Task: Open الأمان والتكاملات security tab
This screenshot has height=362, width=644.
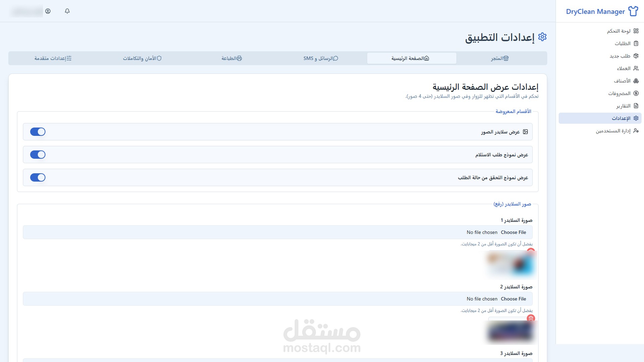Action: tap(142, 58)
